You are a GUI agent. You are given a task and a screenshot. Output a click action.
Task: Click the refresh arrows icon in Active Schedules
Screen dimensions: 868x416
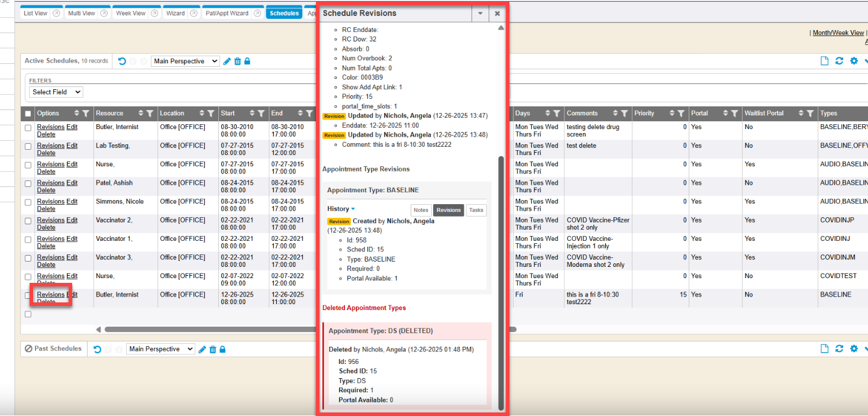pyautogui.click(x=839, y=61)
